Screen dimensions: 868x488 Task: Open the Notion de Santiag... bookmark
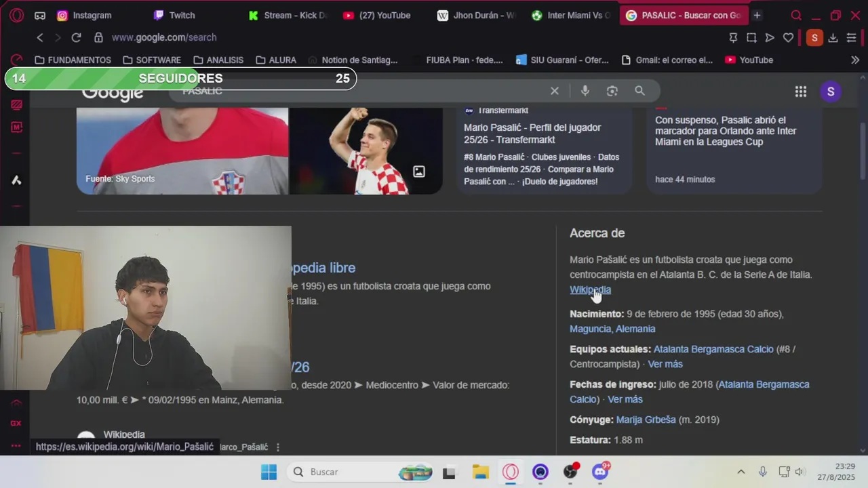coord(353,60)
